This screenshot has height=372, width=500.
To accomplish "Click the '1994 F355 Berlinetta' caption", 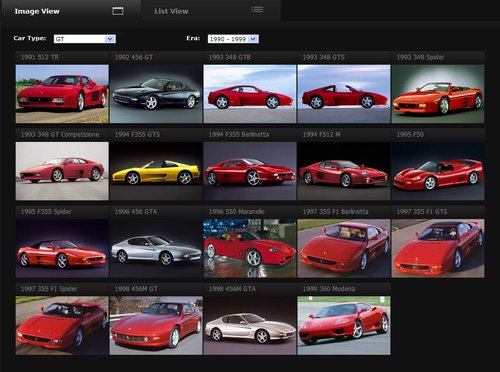I will coord(239,134).
